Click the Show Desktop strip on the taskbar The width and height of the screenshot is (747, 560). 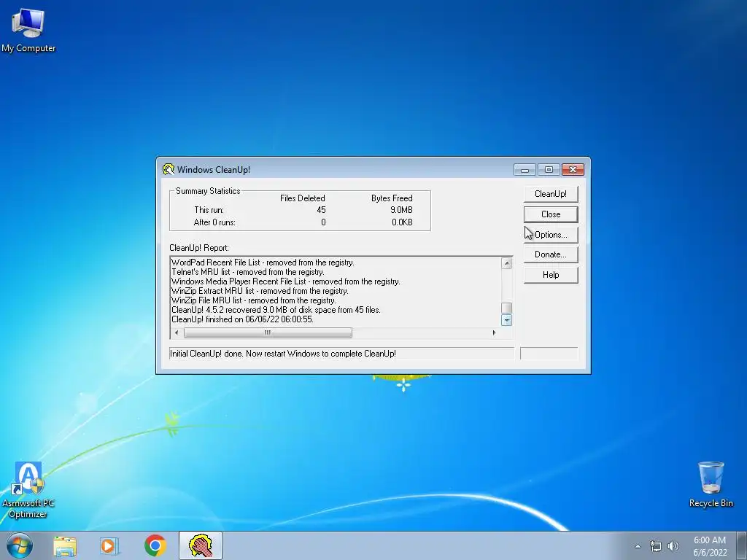(743, 545)
